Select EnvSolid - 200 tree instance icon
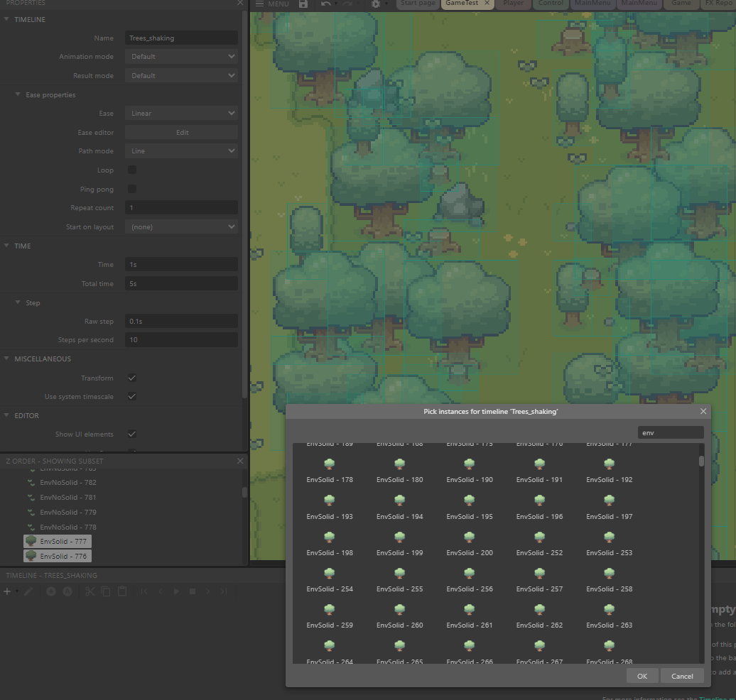This screenshot has height=700, width=736. (x=470, y=537)
